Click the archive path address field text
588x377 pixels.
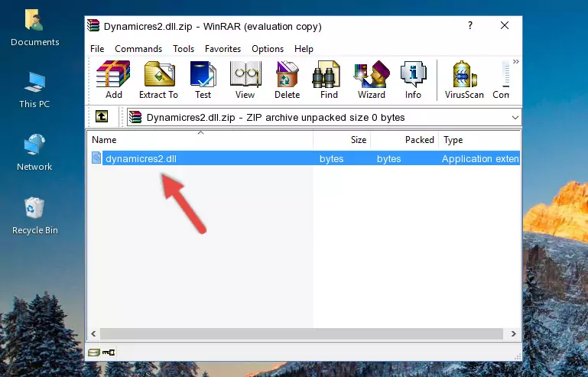[x=275, y=118]
